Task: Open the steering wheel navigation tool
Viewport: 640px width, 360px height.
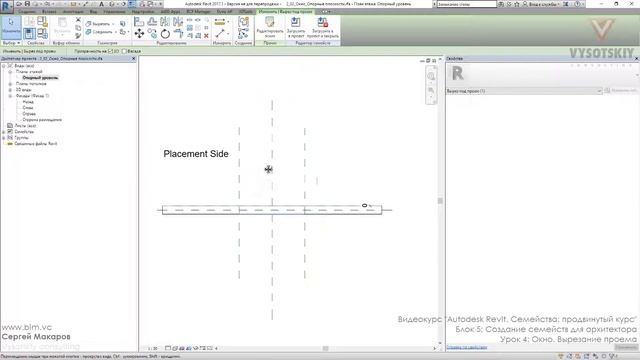Action: click(431, 76)
